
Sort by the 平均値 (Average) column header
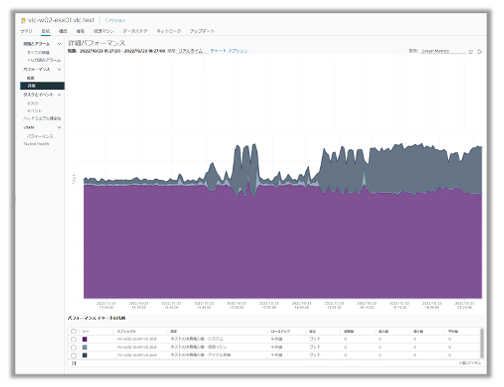click(453, 332)
